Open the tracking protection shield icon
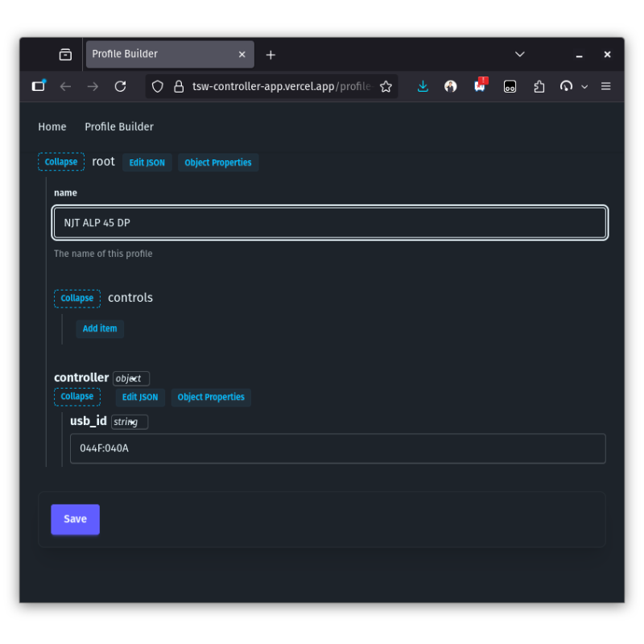644x644 pixels. click(158, 86)
